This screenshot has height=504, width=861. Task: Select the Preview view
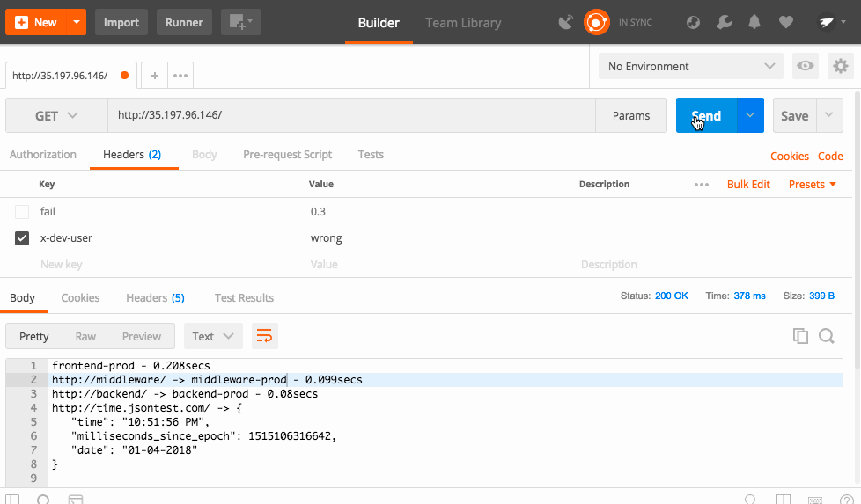pos(142,337)
